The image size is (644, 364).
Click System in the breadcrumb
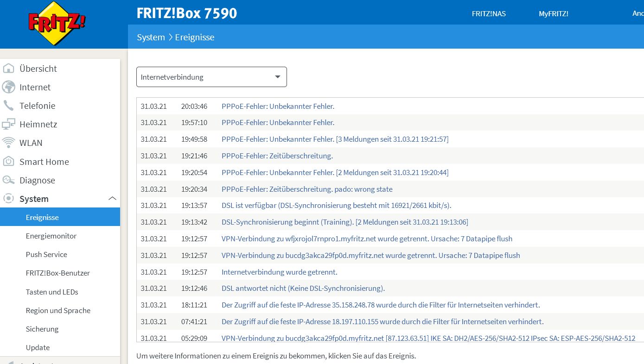[151, 37]
